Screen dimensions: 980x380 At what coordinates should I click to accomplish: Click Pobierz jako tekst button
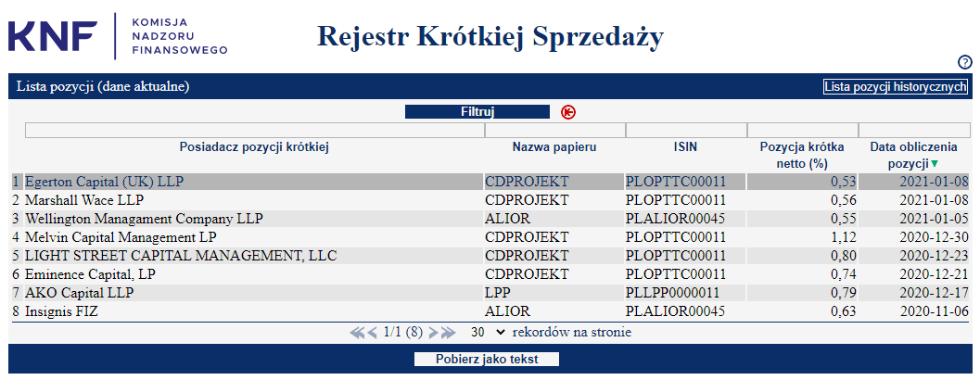click(x=487, y=360)
